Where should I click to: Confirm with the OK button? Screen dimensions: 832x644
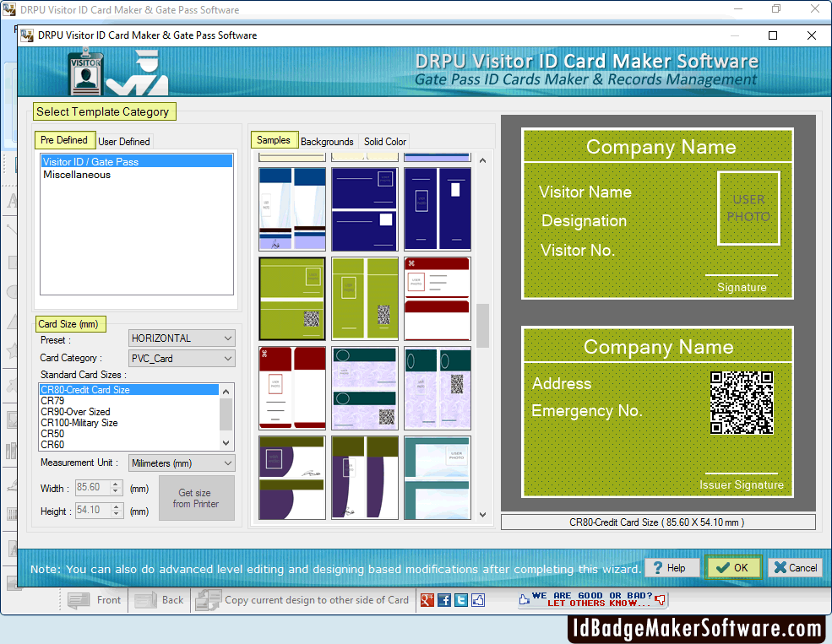(x=733, y=568)
